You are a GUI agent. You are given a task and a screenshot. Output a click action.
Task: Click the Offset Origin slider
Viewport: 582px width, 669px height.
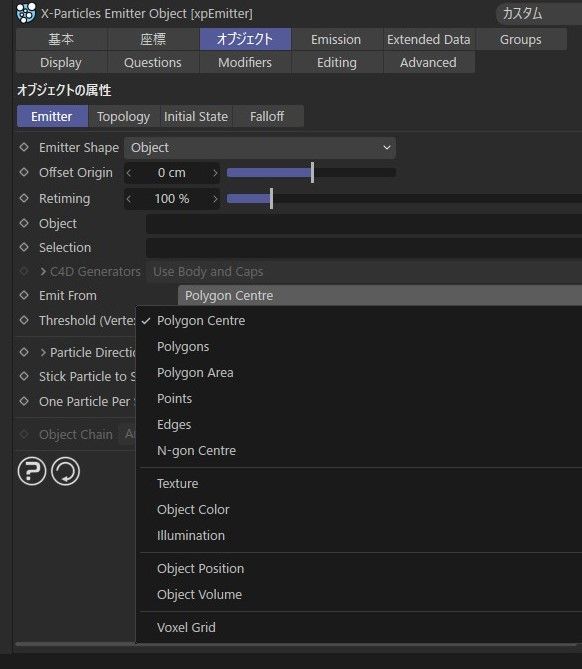(x=311, y=173)
